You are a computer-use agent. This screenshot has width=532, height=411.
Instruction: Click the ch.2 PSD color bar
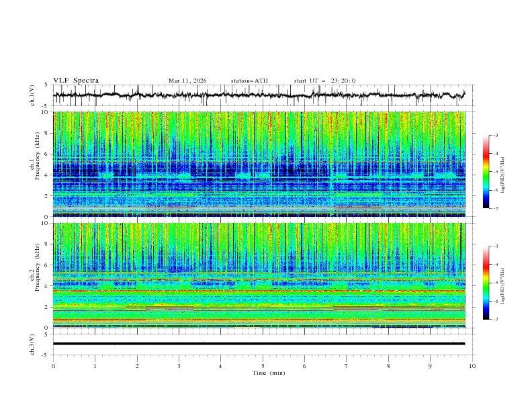486,283
